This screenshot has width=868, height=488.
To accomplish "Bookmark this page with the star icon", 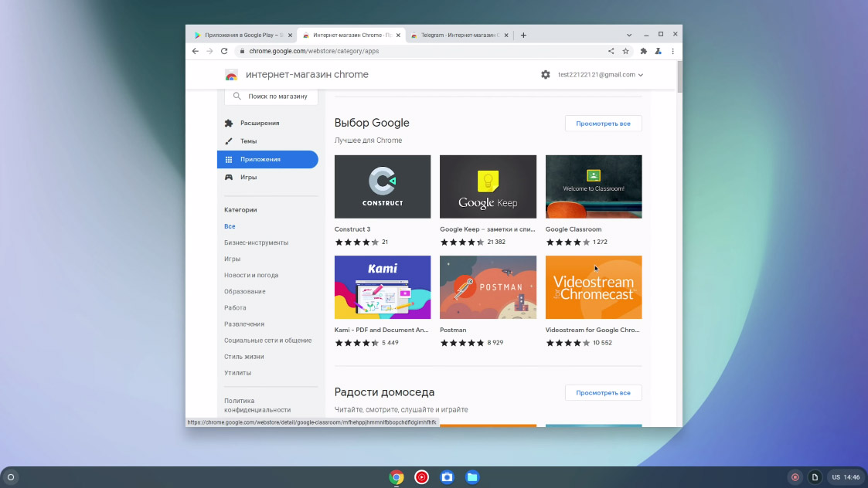I will click(625, 51).
